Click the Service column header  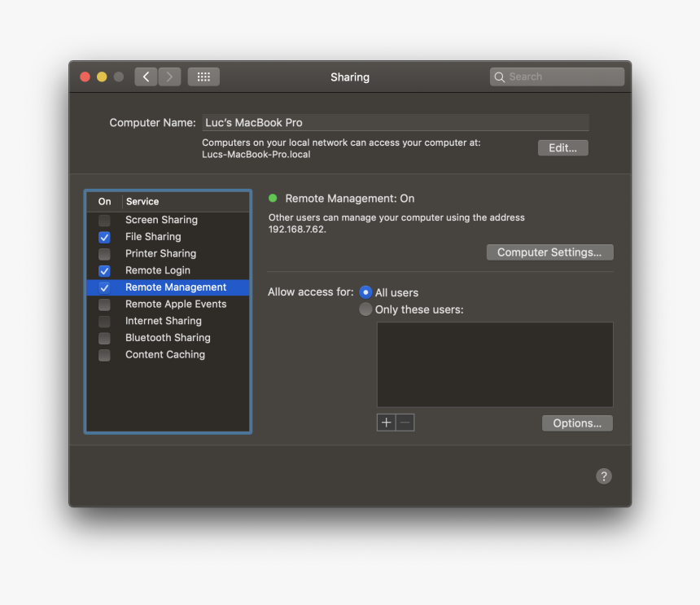tap(186, 201)
